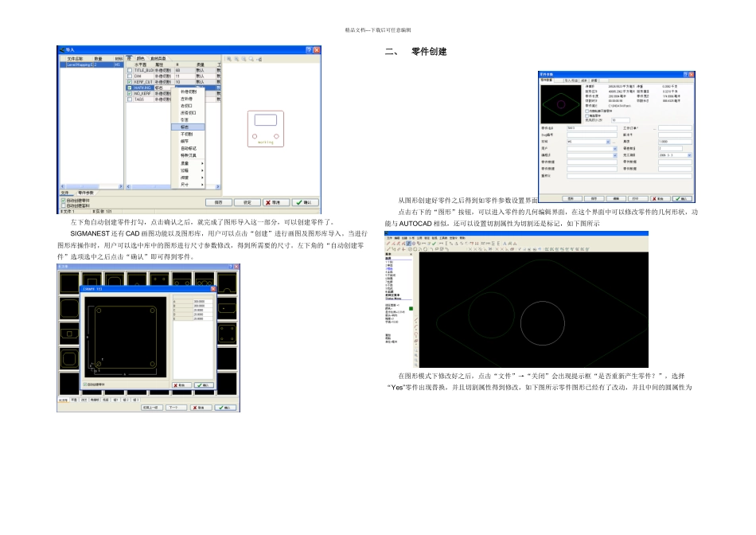Click the green checkmark icon in CAD editor toolbar
Image resolution: width=756 pixels, height=535 pixels.
tap(434, 244)
